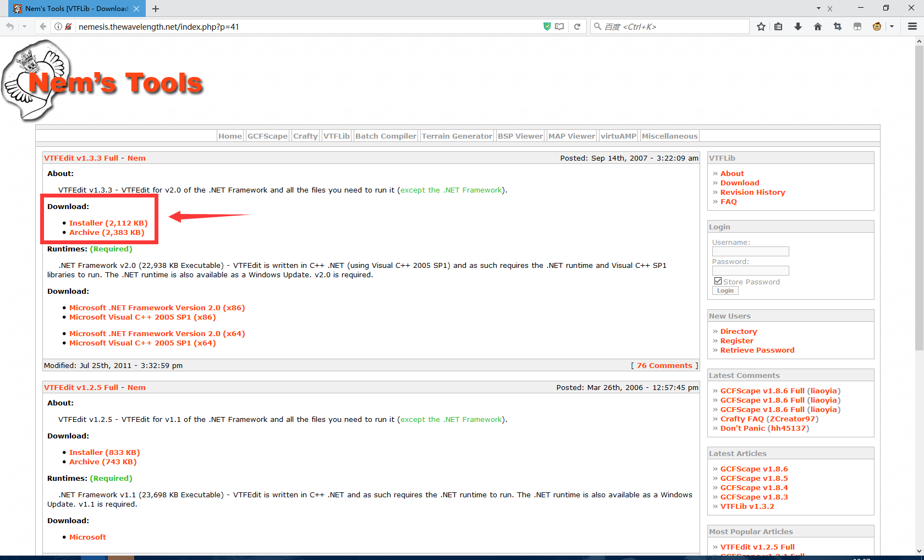Click the grey mask extension icon

coord(857,26)
